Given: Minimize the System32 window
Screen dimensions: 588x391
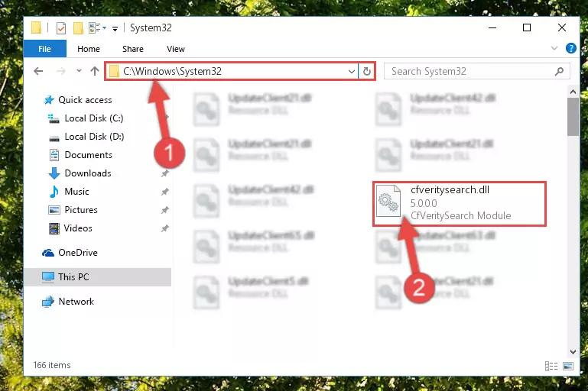Looking at the screenshot, I should click(x=492, y=27).
